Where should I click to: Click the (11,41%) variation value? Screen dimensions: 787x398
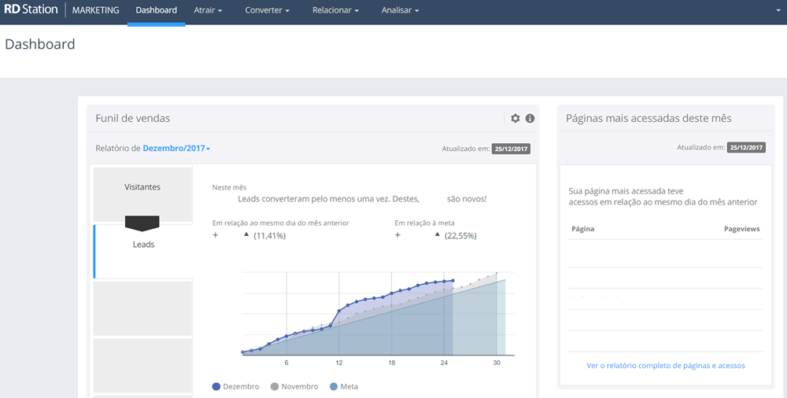coord(270,236)
